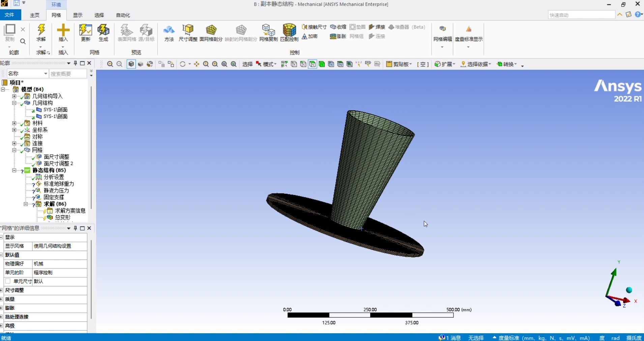Click the 更新 (Update) mesh icon
644x341 pixels.
[86, 30]
